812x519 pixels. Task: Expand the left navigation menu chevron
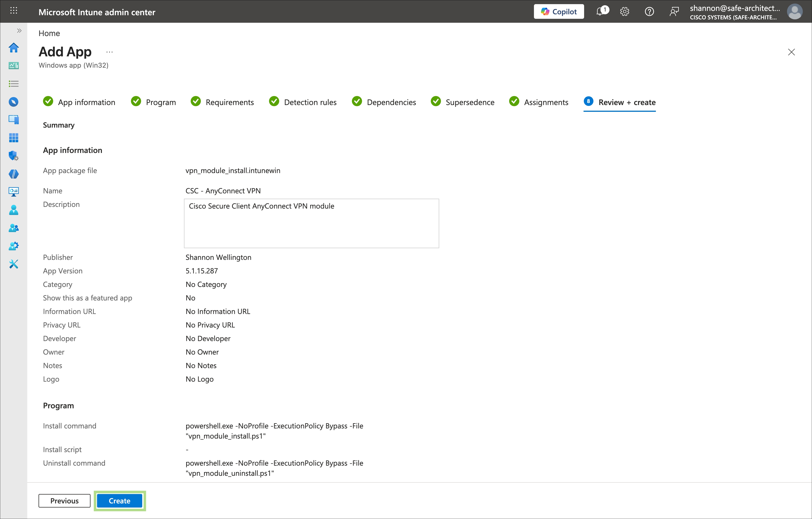(x=19, y=31)
